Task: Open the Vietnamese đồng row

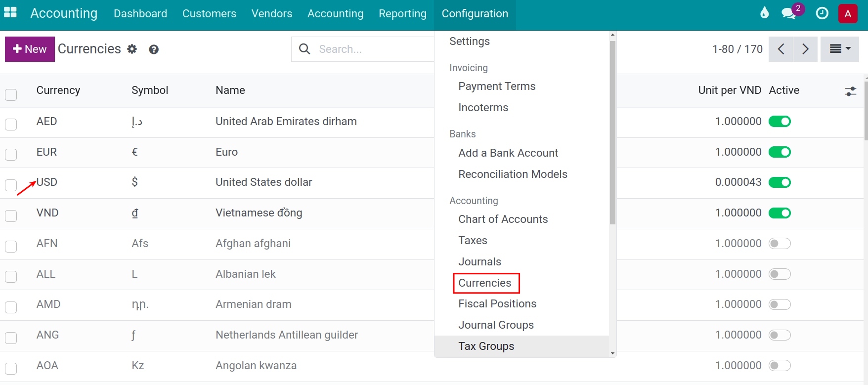Action: click(259, 213)
